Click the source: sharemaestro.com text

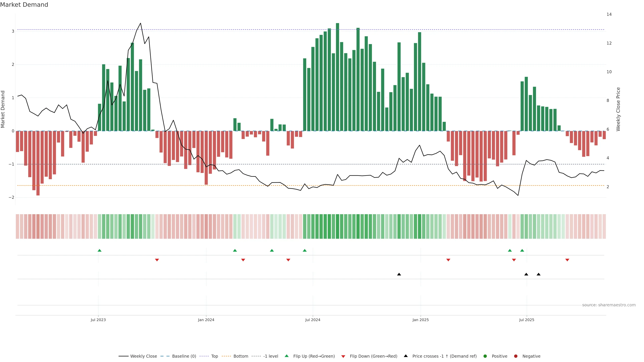click(x=609, y=305)
